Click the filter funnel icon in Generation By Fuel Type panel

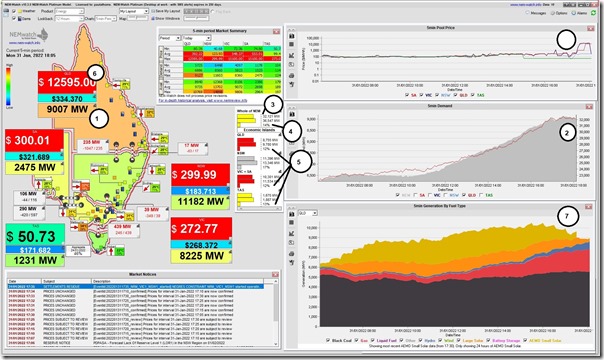point(292,263)
